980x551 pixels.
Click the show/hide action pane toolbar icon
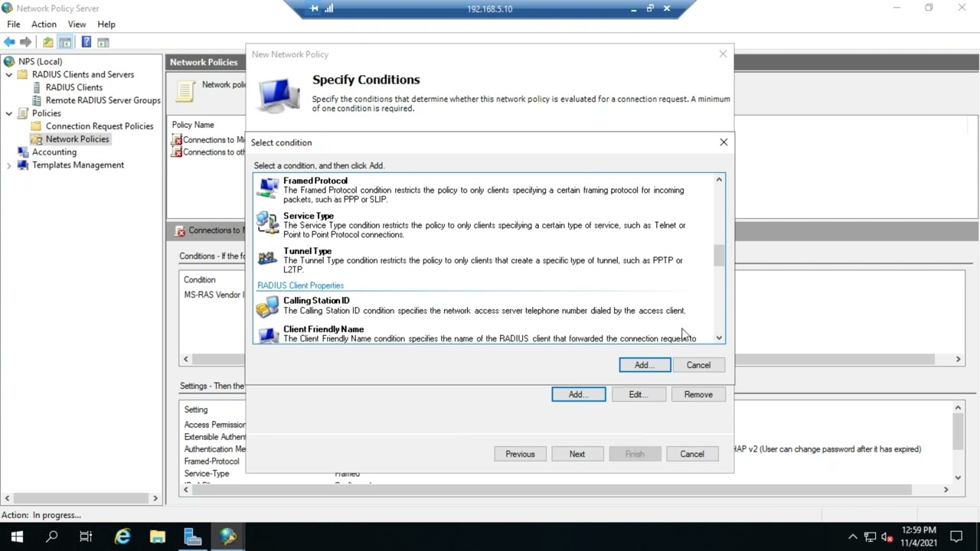click(x=103, y=42)
